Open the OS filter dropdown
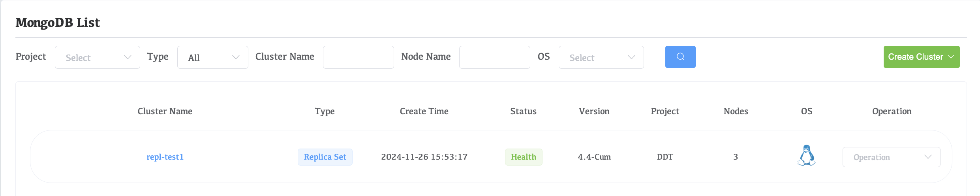This screenshot has width=980, height=196. [601, 57]
